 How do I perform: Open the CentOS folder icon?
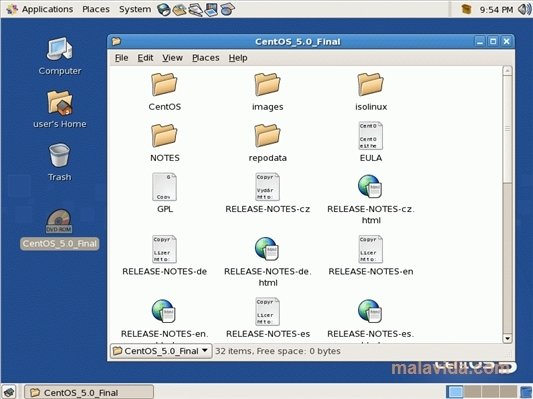(x=164, y=84)
